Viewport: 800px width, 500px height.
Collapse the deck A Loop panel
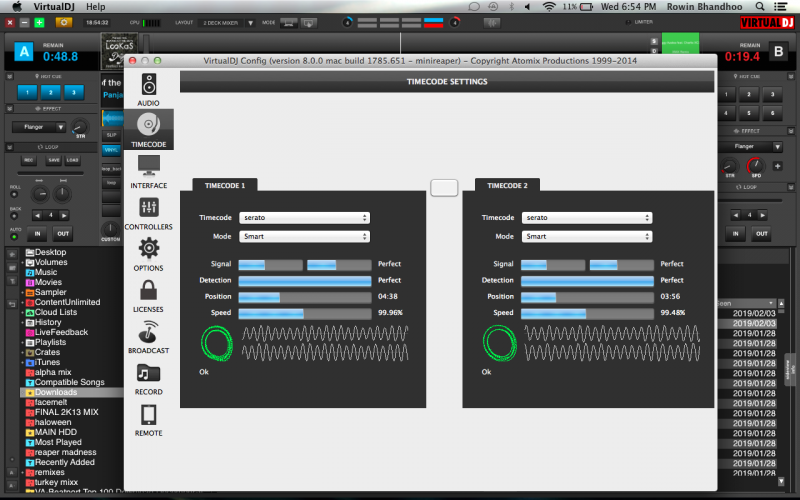click(10, 147)
